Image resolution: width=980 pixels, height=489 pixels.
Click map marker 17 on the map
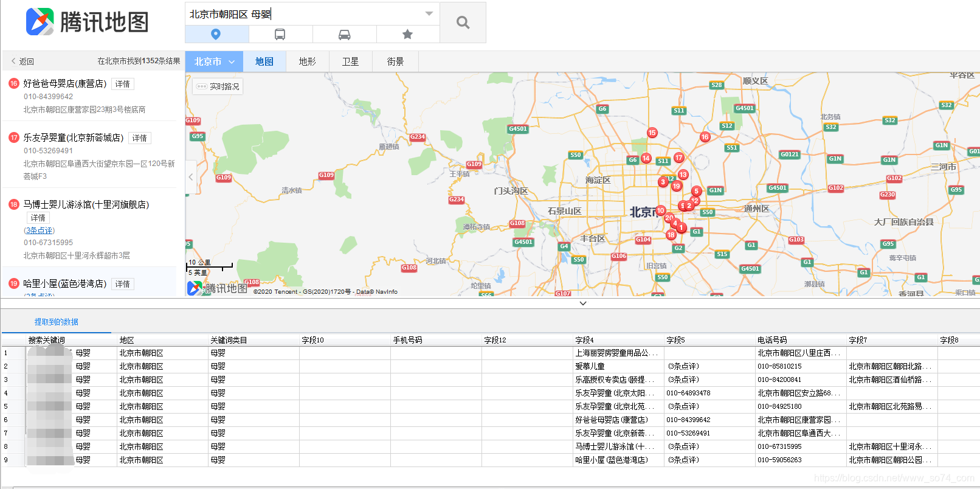tap(679, 158)
